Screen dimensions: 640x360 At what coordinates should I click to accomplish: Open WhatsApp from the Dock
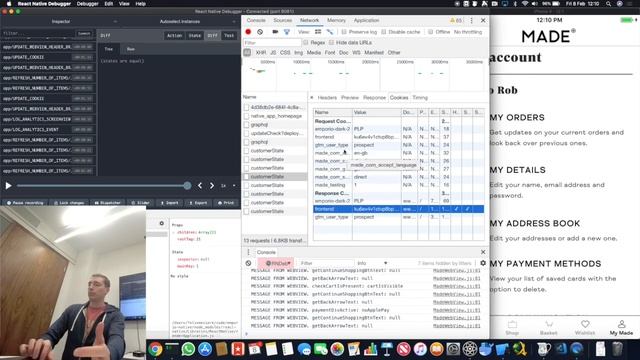188,349
